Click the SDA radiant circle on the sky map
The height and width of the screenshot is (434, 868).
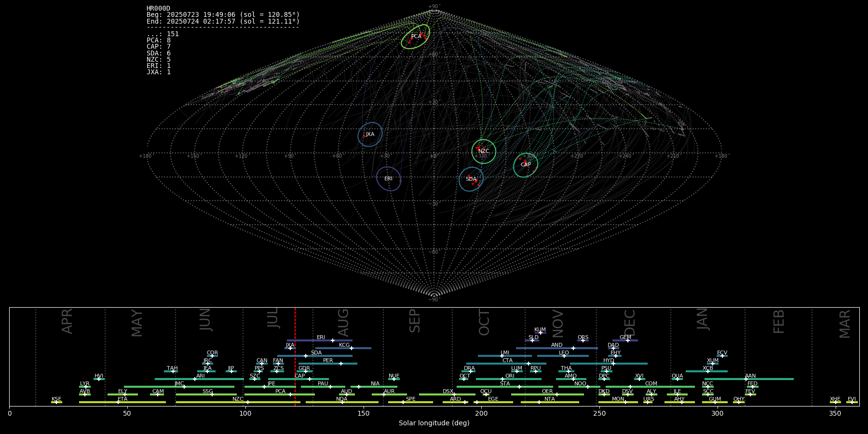471,179
